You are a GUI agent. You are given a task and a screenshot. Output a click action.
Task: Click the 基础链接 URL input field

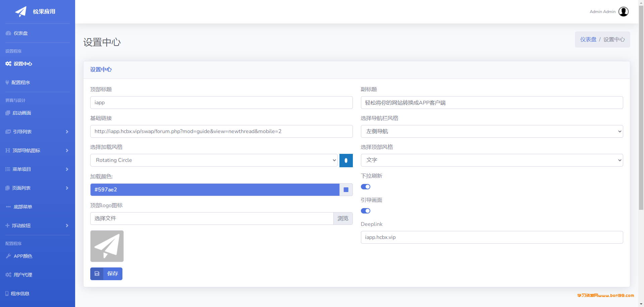click(x=221, y=131)
